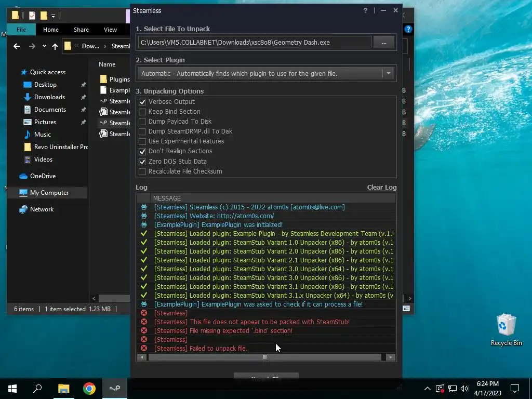Select the 'Failed to unpack file' log row

(x=266, y=349)
